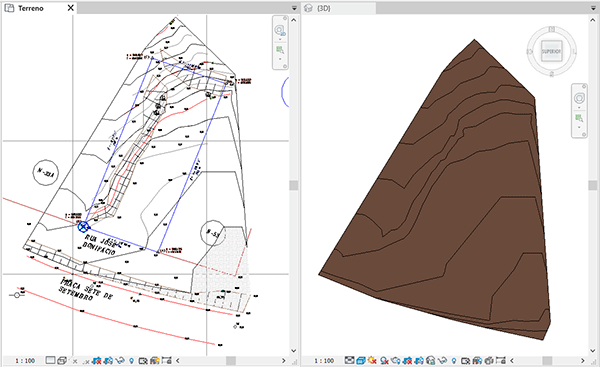Open Detail Level options in Terreno view
Screen dimensions: 600x367
[x=50, y=360]
